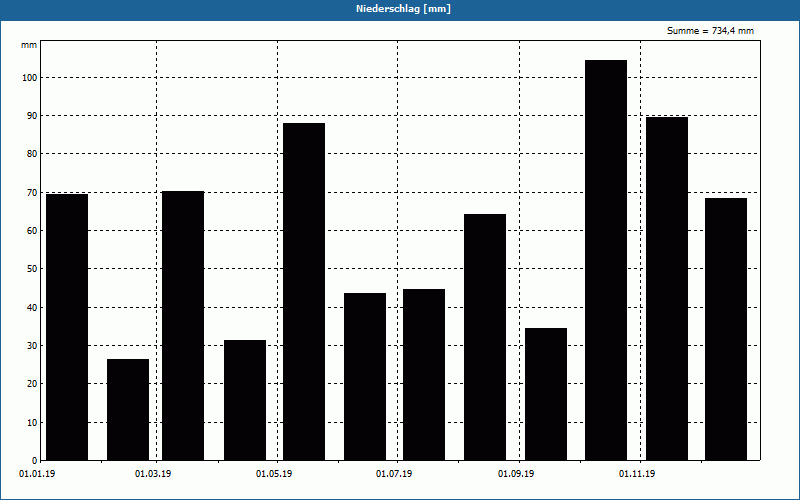Click the September precipitation bar
The image size is (800, 500).
[x=546, y=394]
